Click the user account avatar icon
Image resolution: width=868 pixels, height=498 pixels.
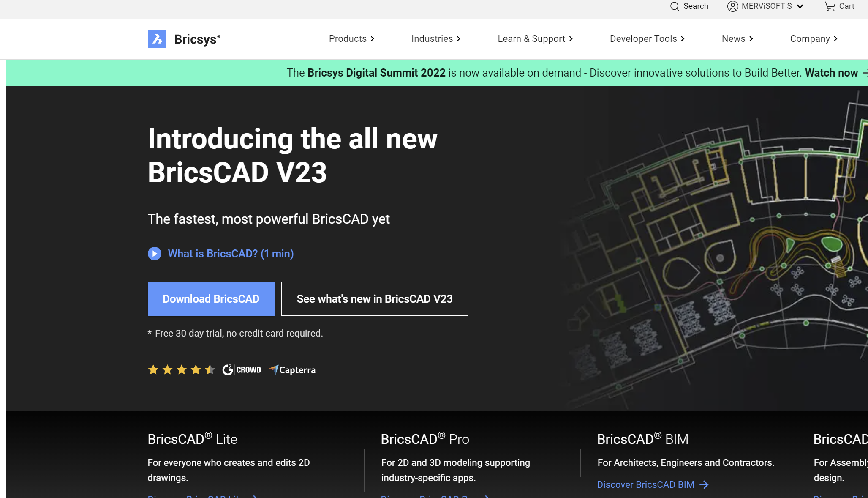732,6
